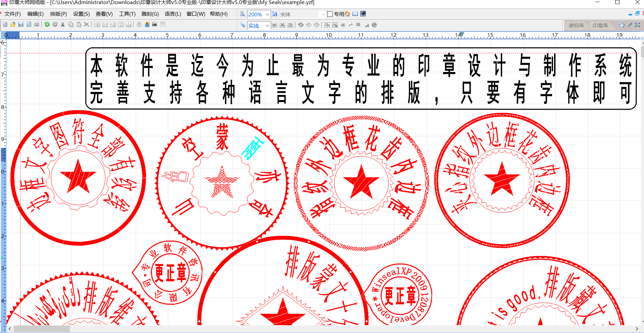Export to Word with W icon

point(274,25)
